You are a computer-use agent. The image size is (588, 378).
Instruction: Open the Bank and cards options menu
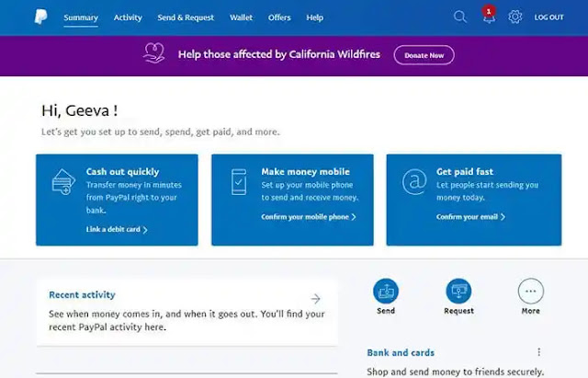click(539, 352)
